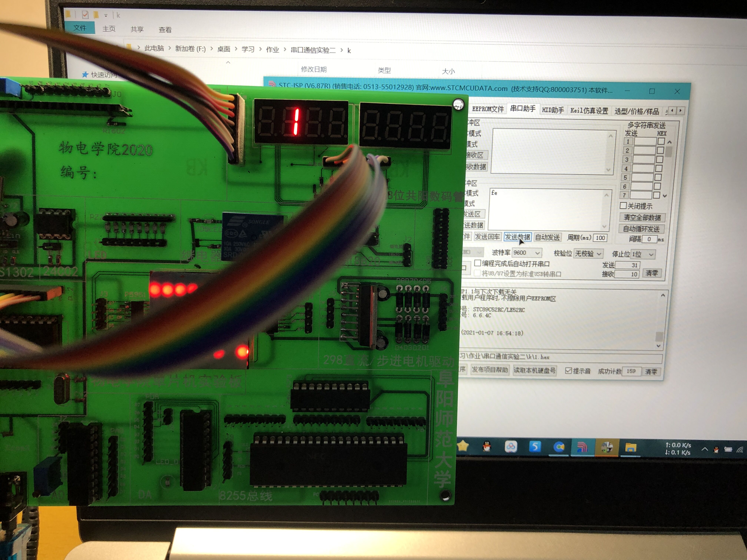Open Baidu Netdisk icon in taskbar
The height and width of the screenshot is (560, 747).
point(511,447)
